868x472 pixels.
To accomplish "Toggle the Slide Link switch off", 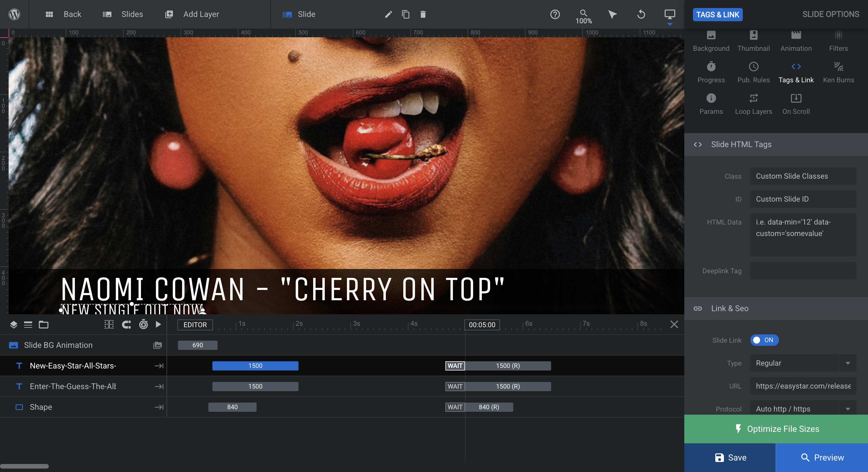I will (764, 340).
